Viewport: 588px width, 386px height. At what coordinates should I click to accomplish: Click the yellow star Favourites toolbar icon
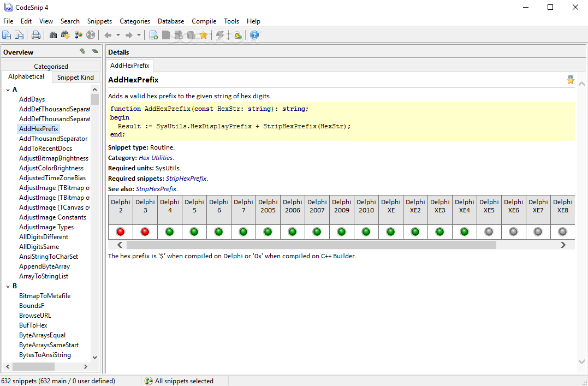click(204, 35)
